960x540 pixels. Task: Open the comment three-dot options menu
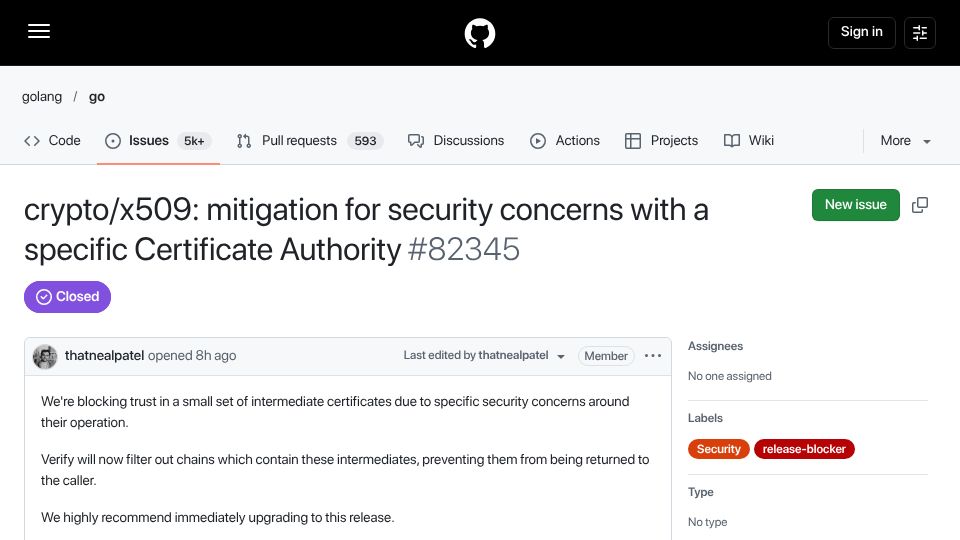pyautogui.click(x=653, y=356)
